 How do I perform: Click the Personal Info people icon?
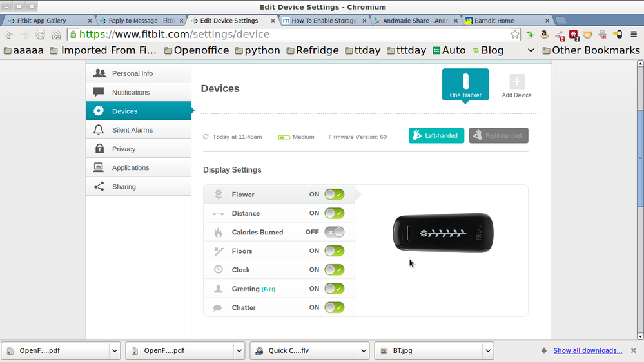click(99, 73)
